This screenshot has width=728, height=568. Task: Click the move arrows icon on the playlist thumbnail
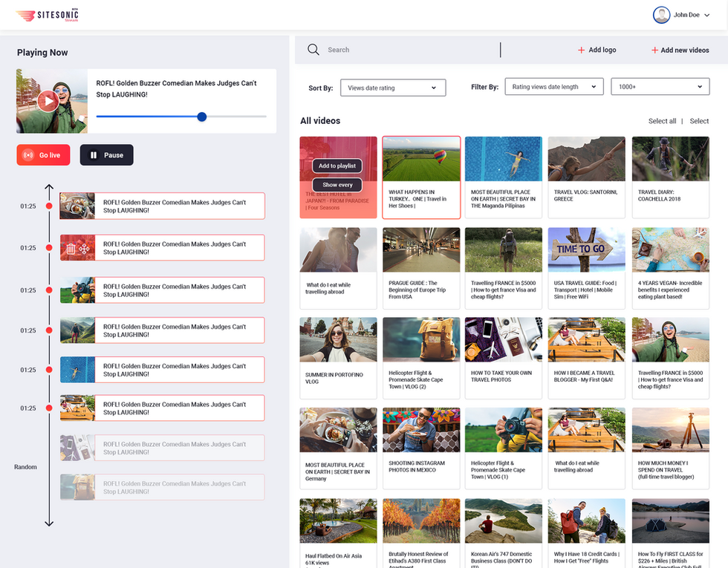pyautogui.click(x=84, y=249)
